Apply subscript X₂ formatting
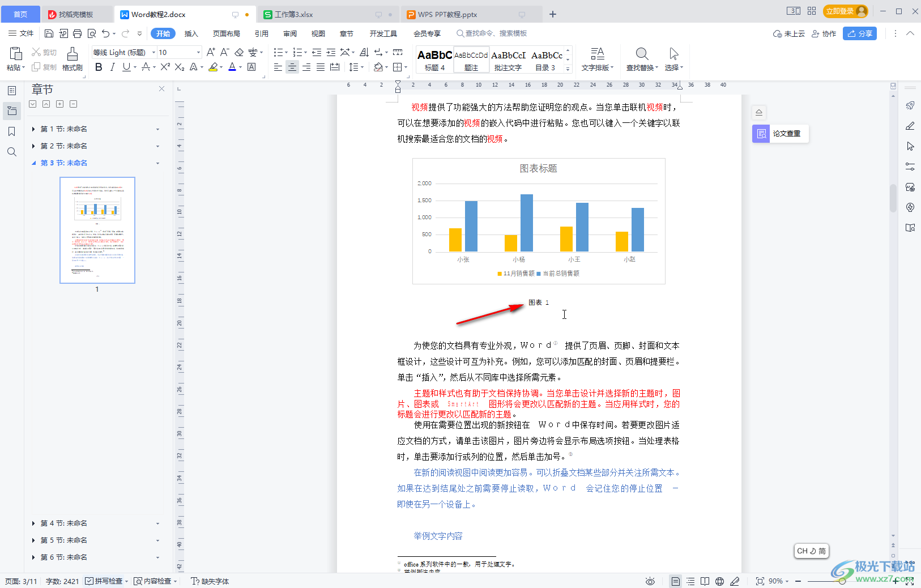This screenshot has height=588, width=921. click(180, 67)
